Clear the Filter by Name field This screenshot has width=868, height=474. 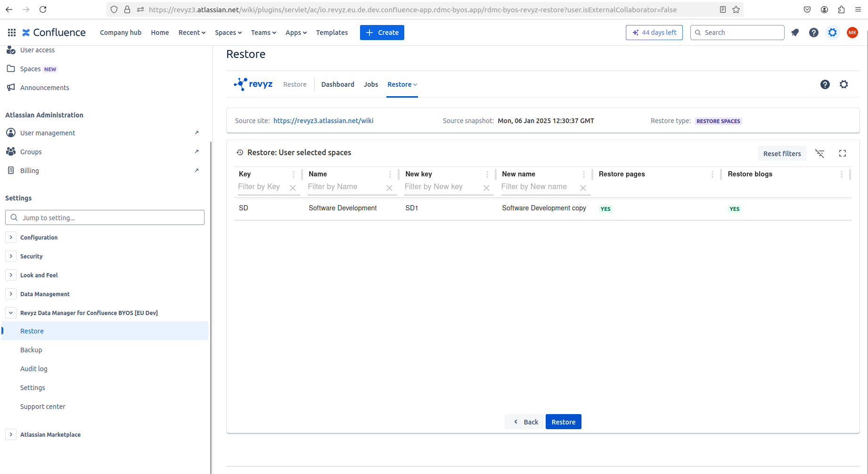(389, 188)
